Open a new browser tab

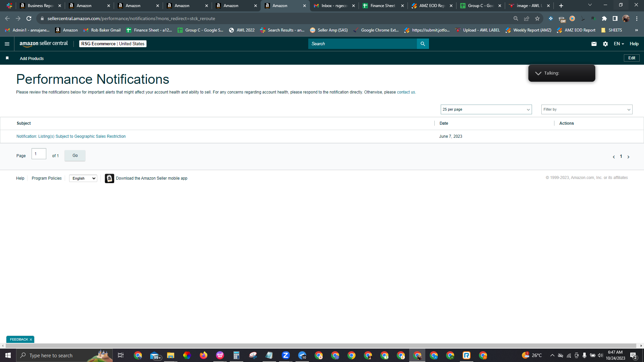(x=561, y=6)
